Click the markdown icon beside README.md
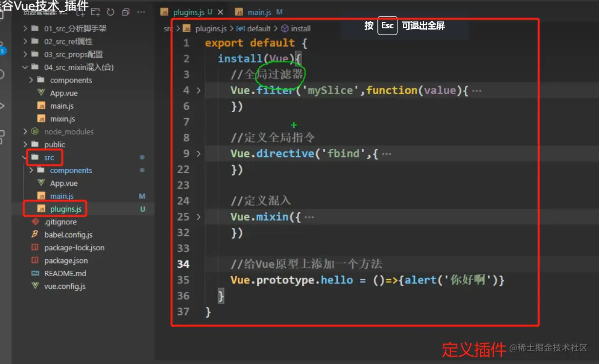Viewport: 599px width, 364px height. 35,273
